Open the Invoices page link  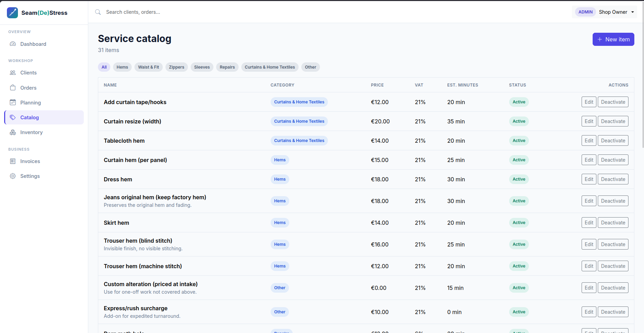pos(44,161)
